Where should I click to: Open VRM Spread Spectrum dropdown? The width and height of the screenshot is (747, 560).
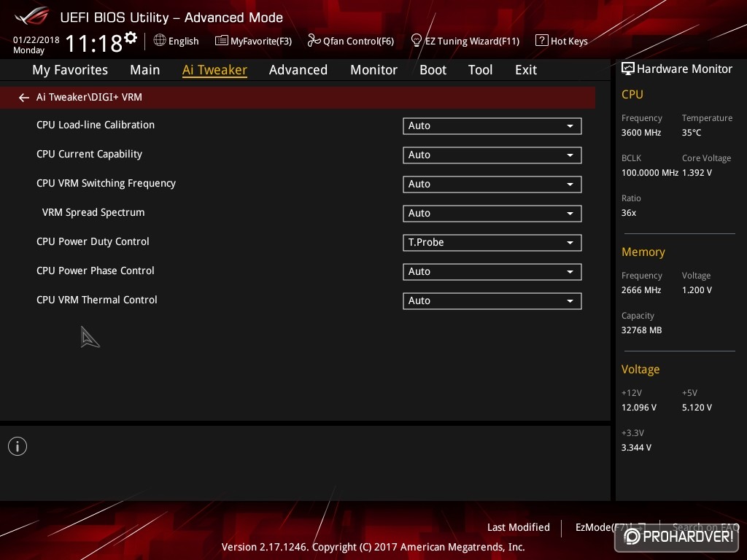point(492,214)
